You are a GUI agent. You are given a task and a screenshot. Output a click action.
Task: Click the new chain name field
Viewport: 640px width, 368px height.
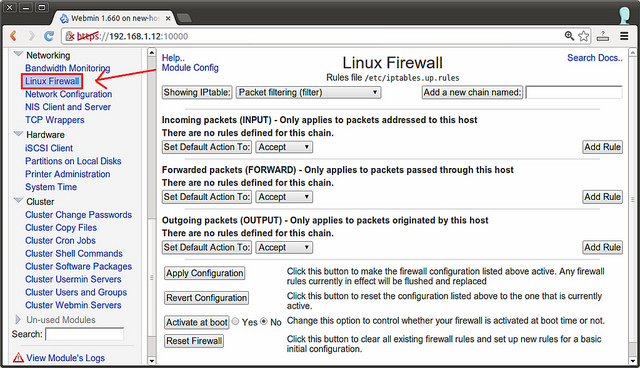[574, 93]
